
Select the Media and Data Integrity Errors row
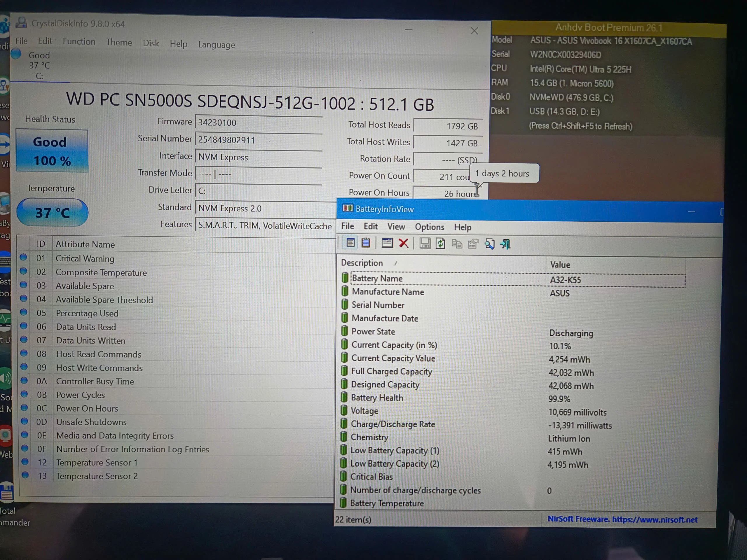(x=176, y=435)
